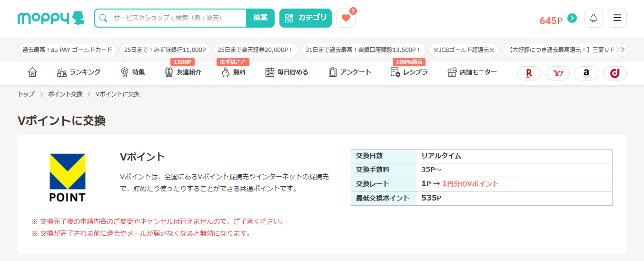The height and width of the screenshot is (261, 644).
Task: Click the red 退会 invalidation warning note
Action: tap(141, 233)
